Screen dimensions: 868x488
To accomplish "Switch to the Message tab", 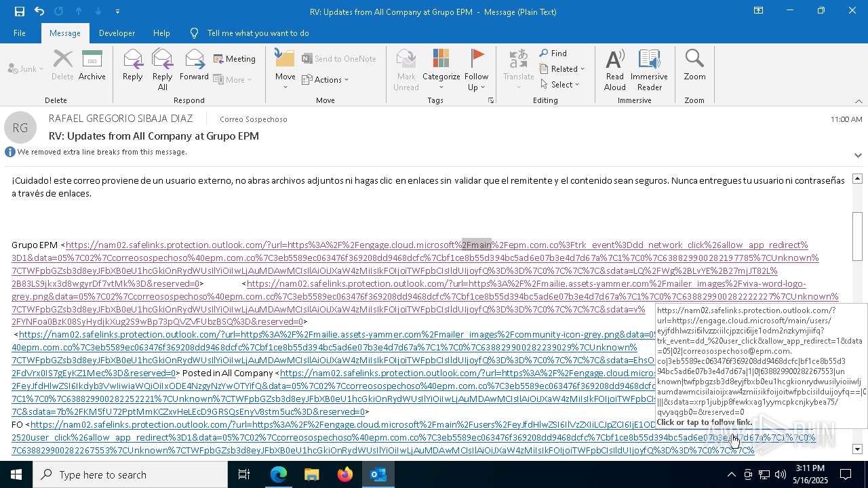I will point(65,33).
